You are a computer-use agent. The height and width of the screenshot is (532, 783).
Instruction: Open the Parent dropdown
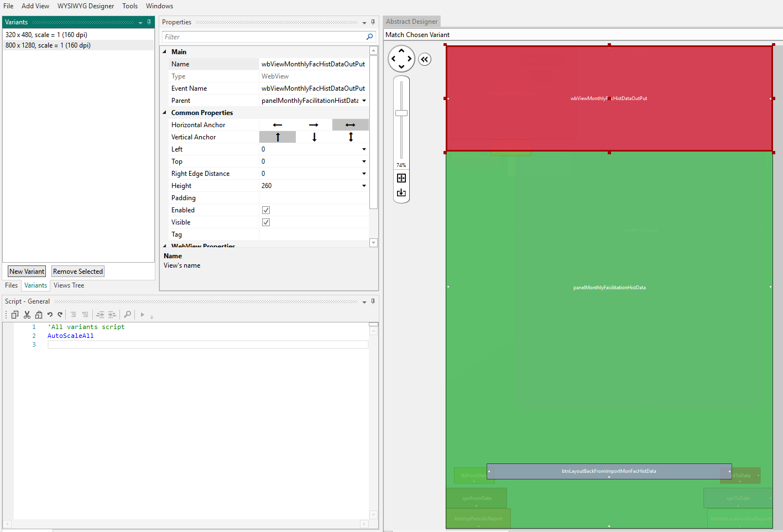364,100
